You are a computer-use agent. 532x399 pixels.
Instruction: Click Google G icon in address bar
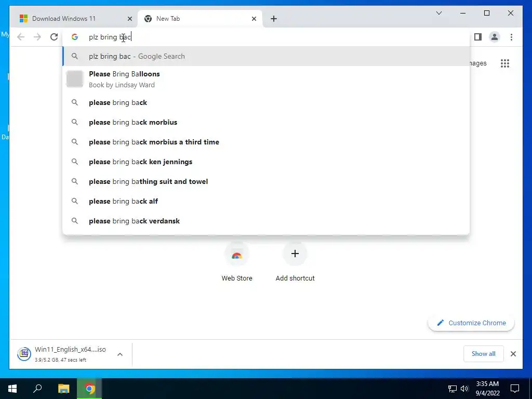tap(75, 37)
